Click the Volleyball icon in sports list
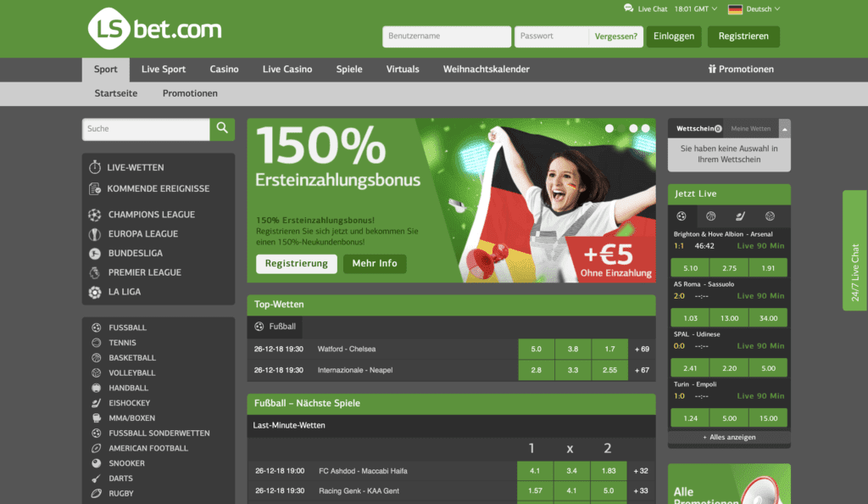This screenshot has width=868, height=504. click(97, 372)
